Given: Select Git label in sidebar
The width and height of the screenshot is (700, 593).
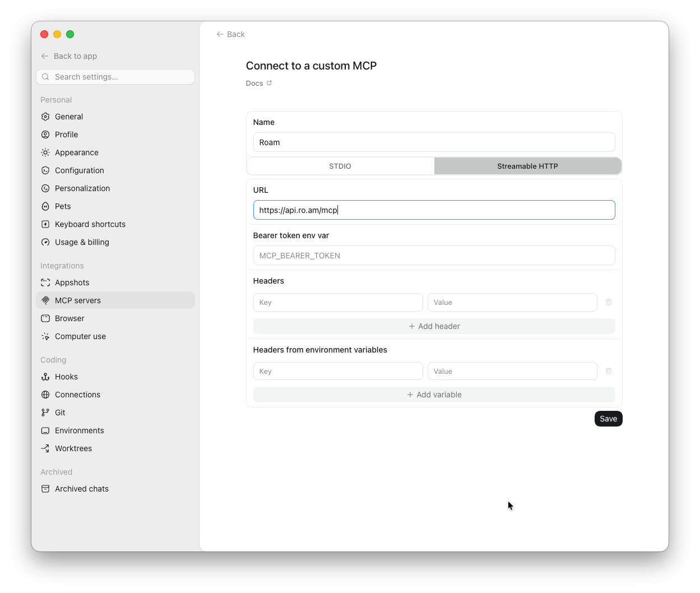Looking at the screenshot, I should (x=60, y=413).
